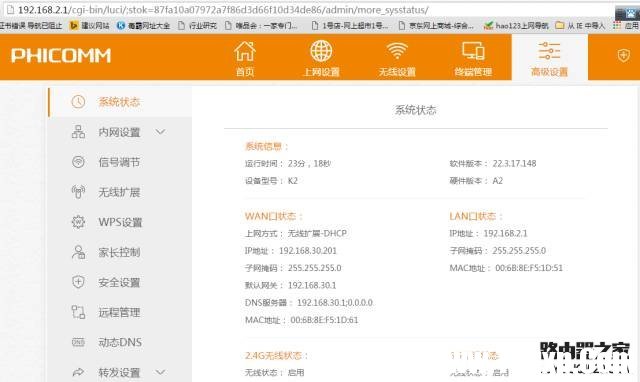Screen dimensions: 640x382
Task: Select the 高级设置 sliders tab
Action: pos(549,57)
